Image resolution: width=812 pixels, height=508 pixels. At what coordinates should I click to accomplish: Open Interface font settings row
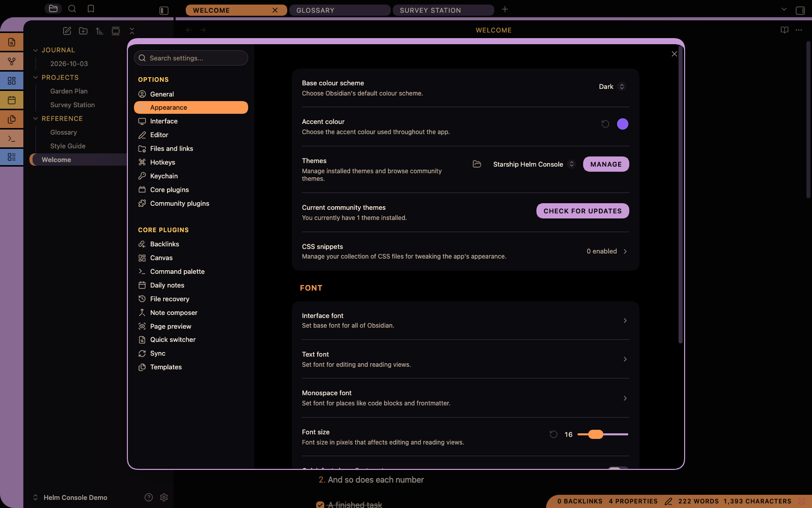(465, 321)
